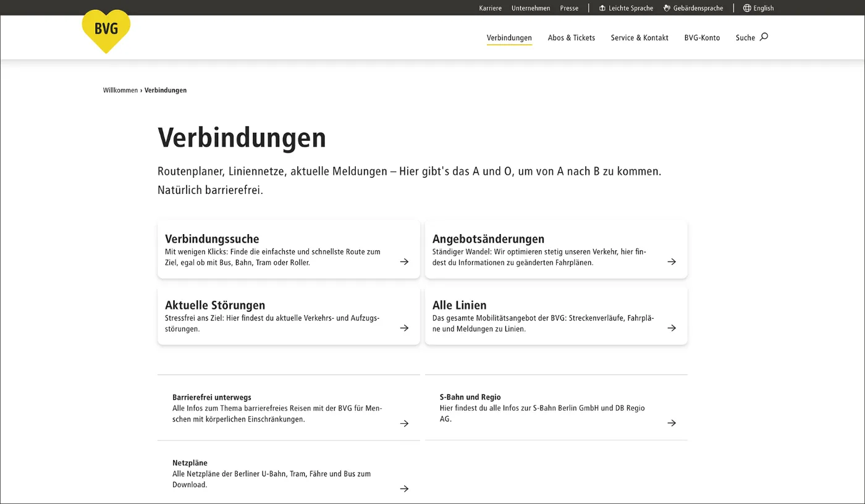
Task: Click the arrow in the Alle Linien card
Action: (x=672, y=328)
